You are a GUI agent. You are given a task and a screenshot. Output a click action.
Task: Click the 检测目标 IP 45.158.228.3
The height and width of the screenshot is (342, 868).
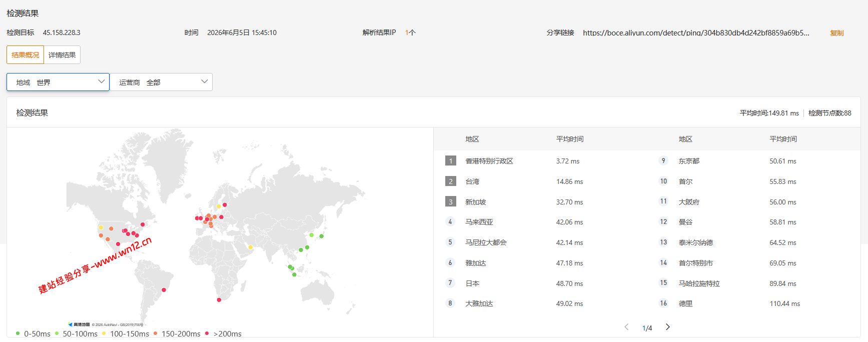coord(62,32)
